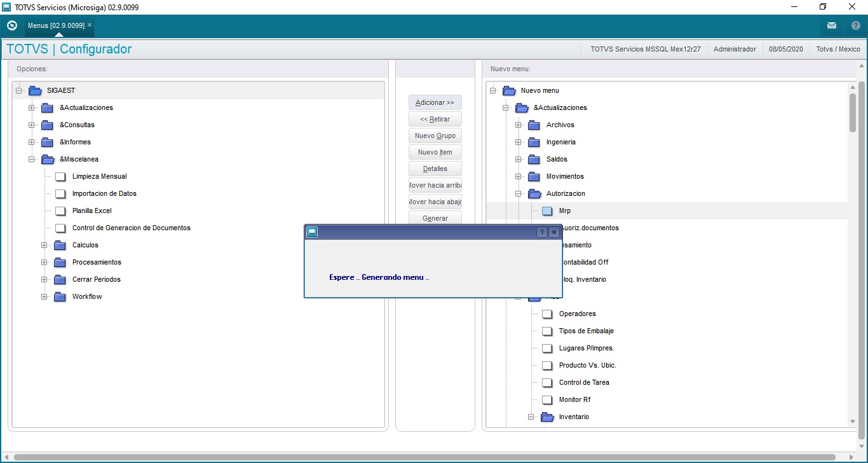Click the Workflow folder icon

point(60,296)
